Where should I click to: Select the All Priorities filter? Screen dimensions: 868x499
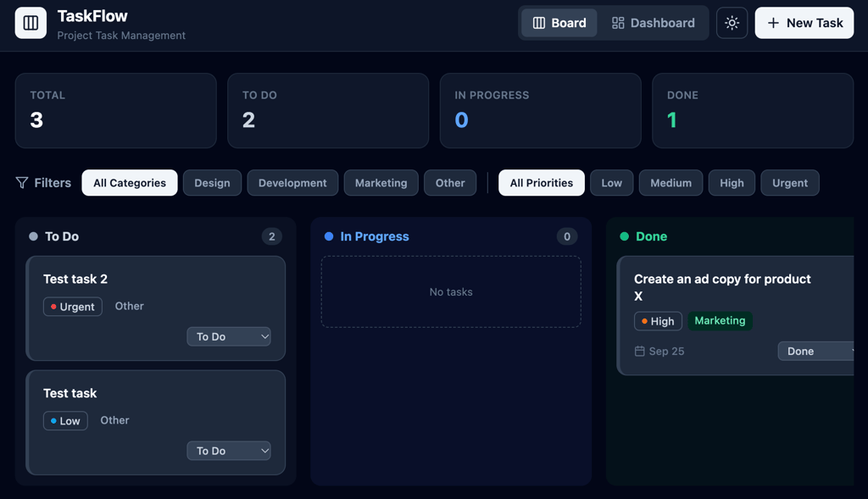pos(542,182)
